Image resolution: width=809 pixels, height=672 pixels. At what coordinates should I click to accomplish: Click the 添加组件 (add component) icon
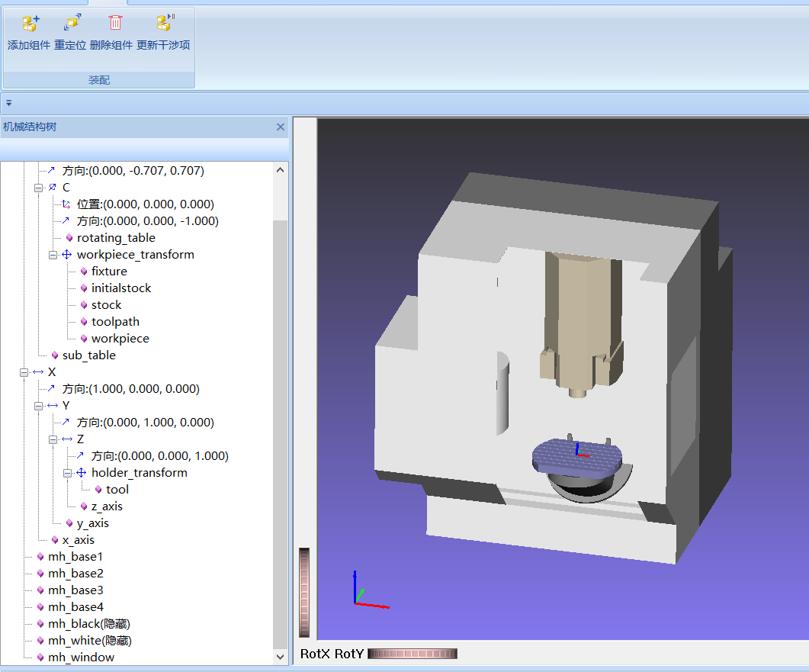[30, 24]
